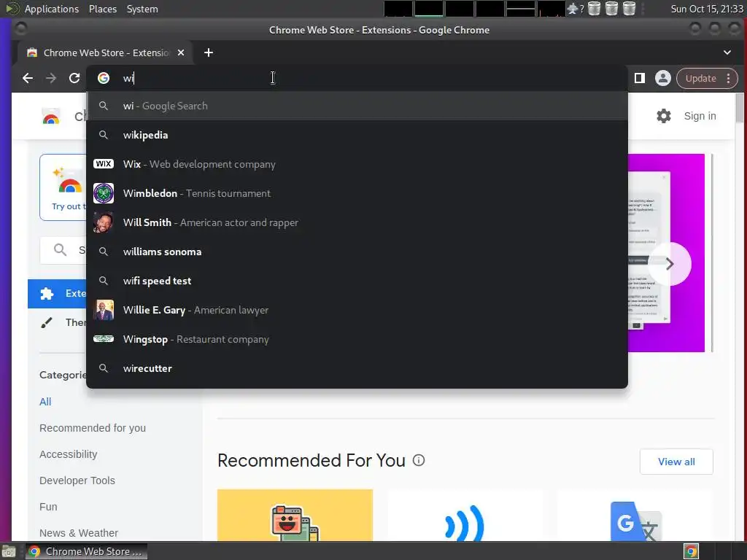Viewport: 747px width, 560px height.
Task: Select the wikipedia suggestion
Action: tap(357, 135)
